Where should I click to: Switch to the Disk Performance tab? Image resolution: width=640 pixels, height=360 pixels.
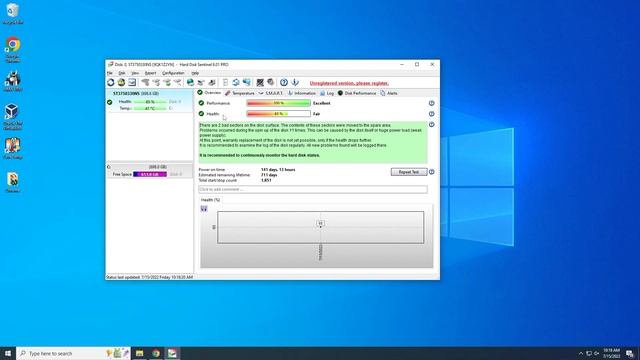click(x=357, y=93)
